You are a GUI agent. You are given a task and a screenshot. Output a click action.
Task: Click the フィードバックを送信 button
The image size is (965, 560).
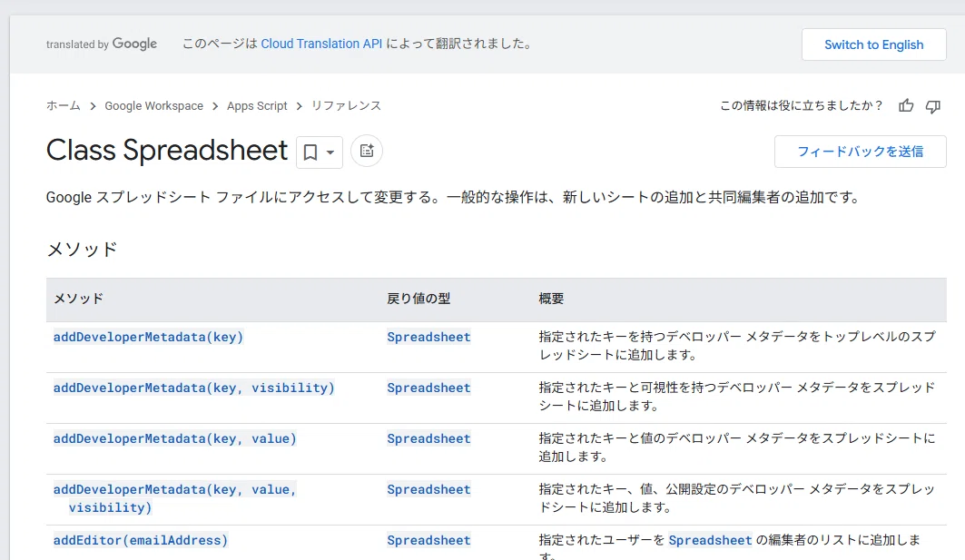(861, 152)
